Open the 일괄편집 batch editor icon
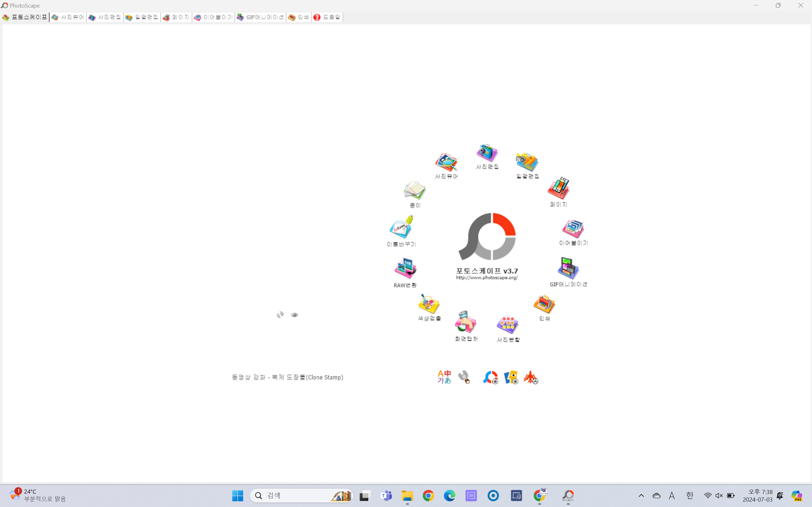Viewport: 812px width, 507px height. tap(527, 162)
